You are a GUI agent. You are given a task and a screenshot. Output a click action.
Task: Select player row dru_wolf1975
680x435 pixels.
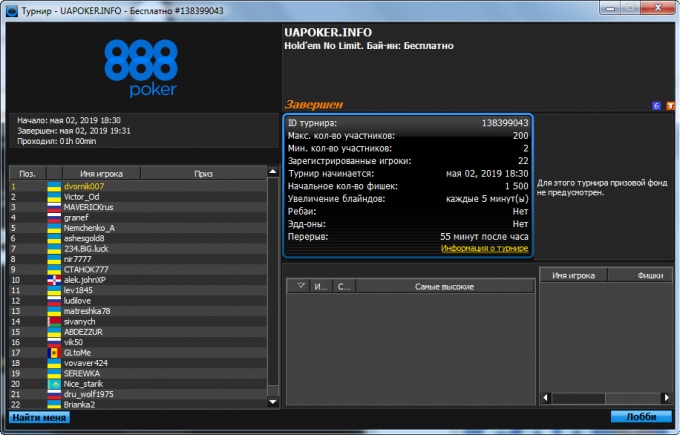pos(138,395)
